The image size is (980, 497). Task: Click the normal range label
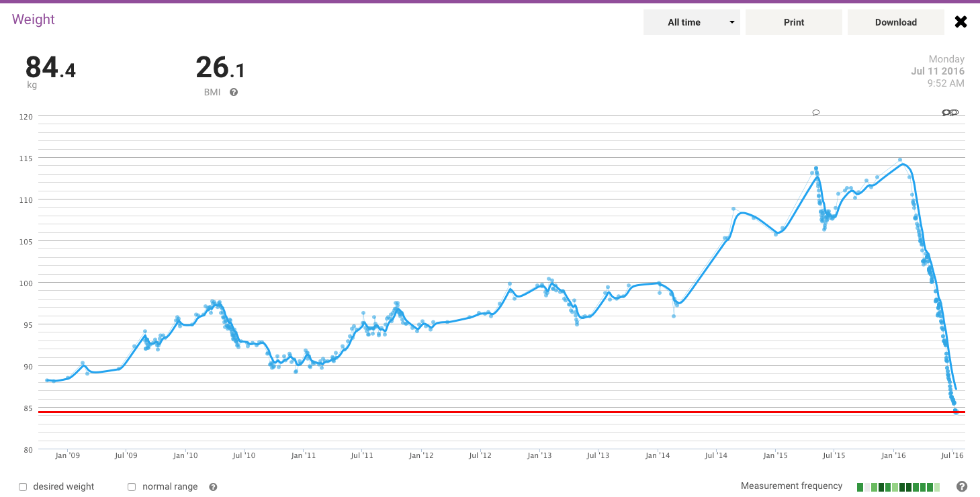(170, 487)
